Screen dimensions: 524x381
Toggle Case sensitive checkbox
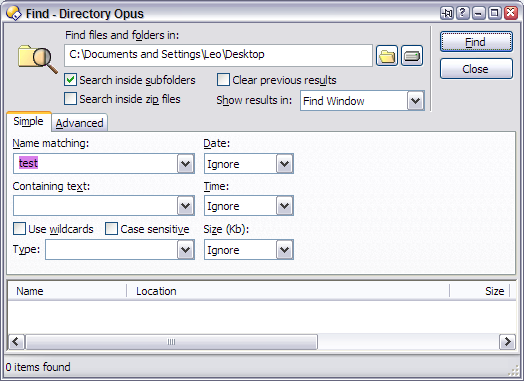click(x=111, y=229)
